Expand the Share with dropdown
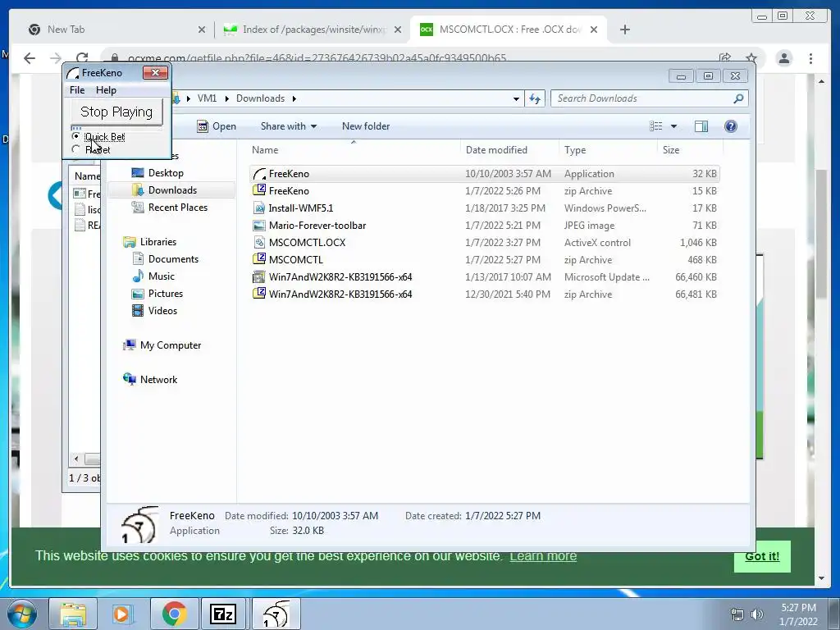 point(288,126)
